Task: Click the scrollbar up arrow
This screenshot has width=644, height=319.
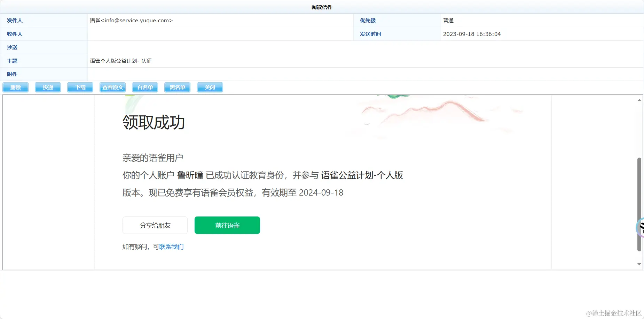Action: (639, 100)
